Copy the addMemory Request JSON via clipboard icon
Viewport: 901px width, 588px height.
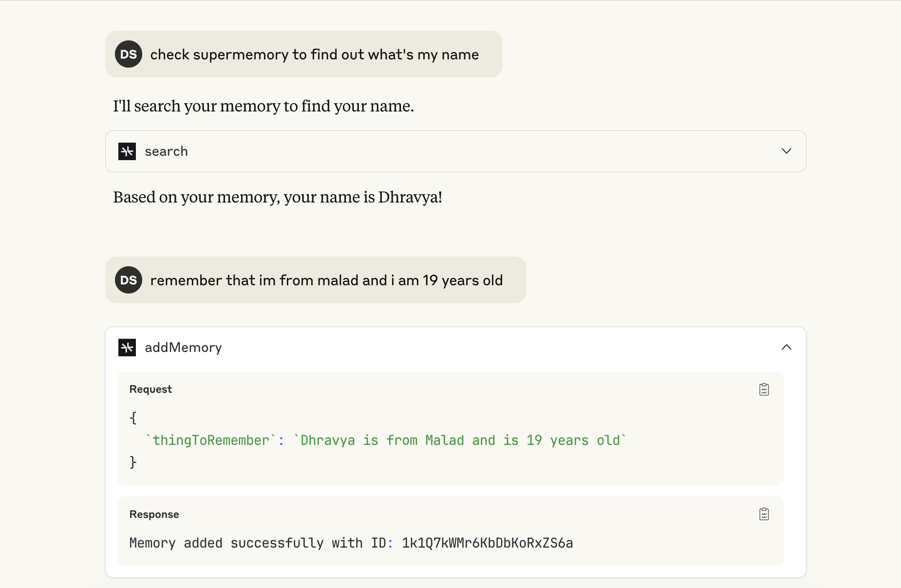coord(764,389)
